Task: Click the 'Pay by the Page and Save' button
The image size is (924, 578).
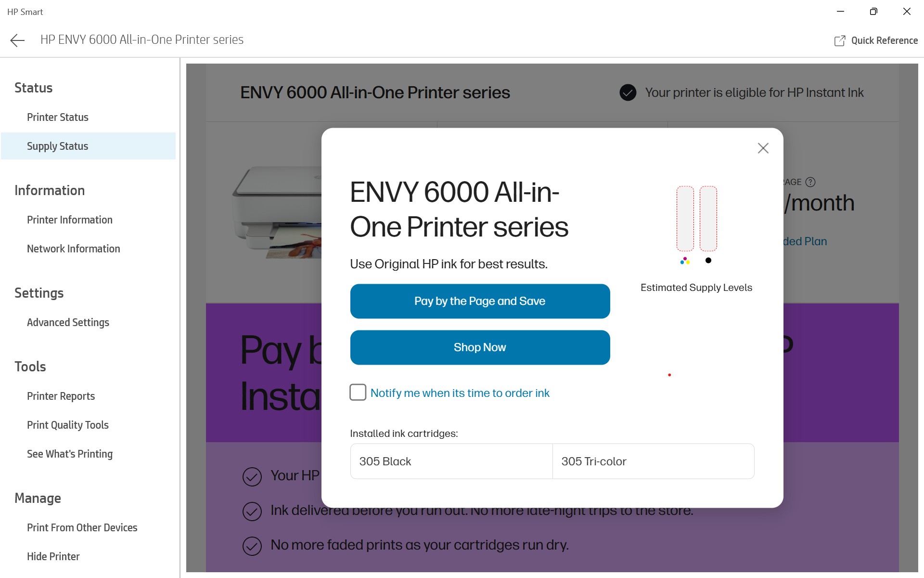Action: tap(480, 301)
